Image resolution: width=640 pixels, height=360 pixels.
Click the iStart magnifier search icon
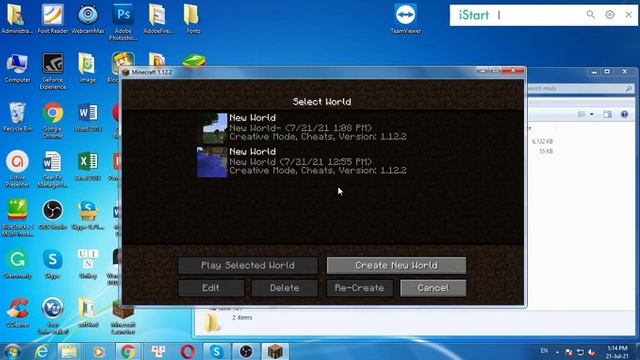coord(591,15)
